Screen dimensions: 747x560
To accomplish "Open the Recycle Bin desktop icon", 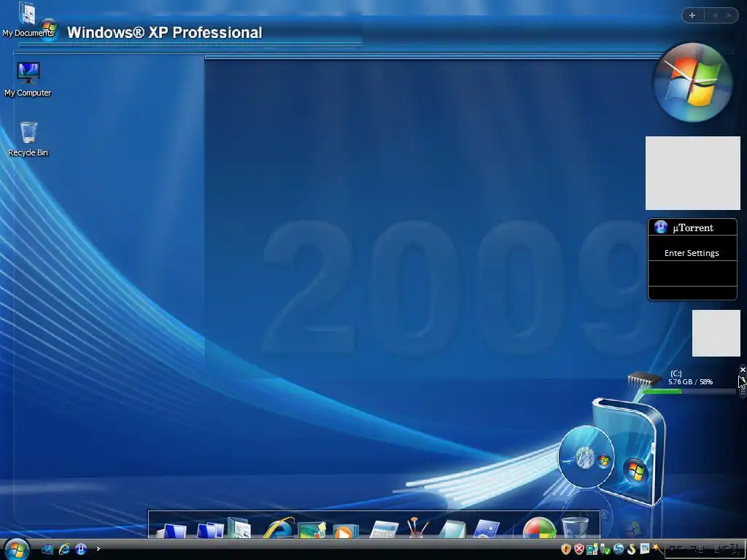I will 28,139.
